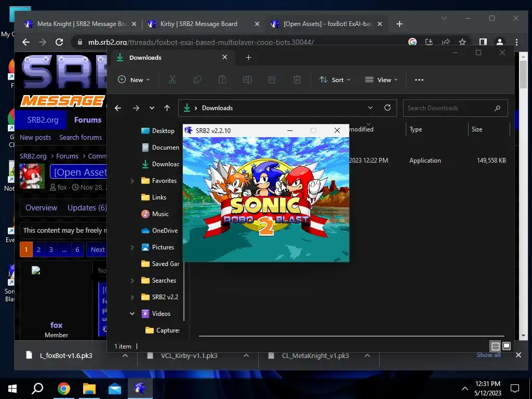Open the See more ellipsis in Explorer
The image size is (532, 399).
point(419,79)
